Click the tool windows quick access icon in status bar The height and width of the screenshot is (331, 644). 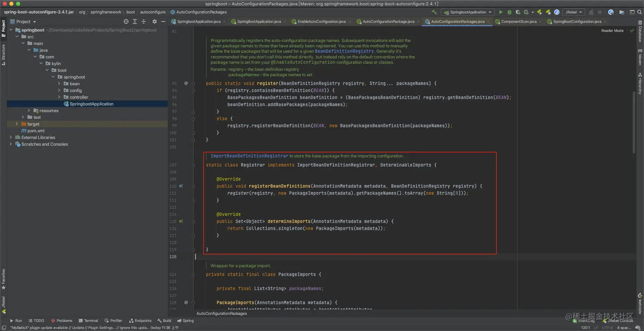tap(4, 328)
